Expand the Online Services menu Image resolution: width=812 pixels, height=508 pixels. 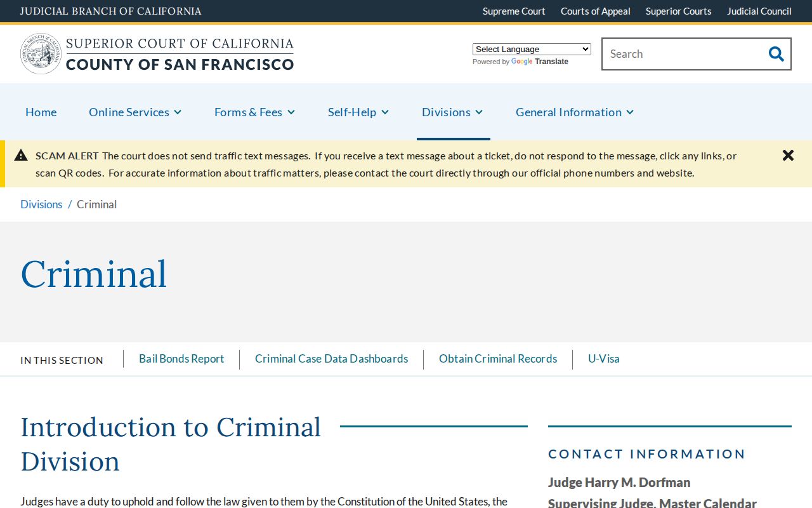(135, 112)
